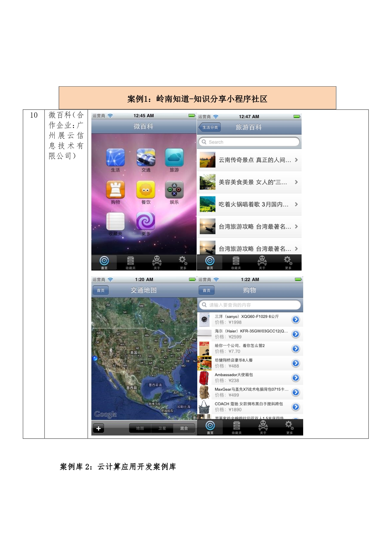This screenshot has width=392, height=554.
Task: Switch map to 卫星 view
Action: pyautogui.click(x=162, y=428)
